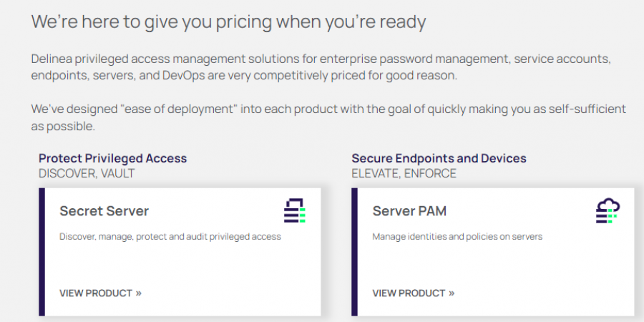This screenshot has height=322, width=644.
Task: Click the double chevron after Server PAM's VIEW PRODUCT
Action: 452,293
